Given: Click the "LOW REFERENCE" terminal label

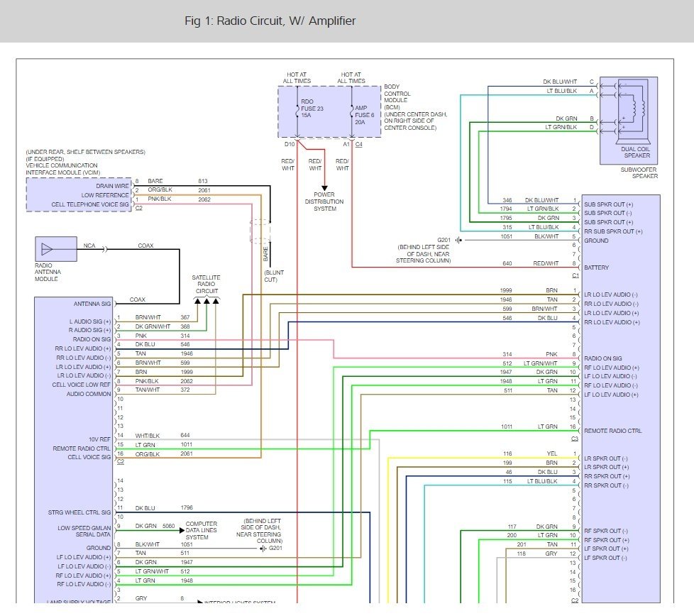Looking at the screenshot, I should [x=105, y=195].
